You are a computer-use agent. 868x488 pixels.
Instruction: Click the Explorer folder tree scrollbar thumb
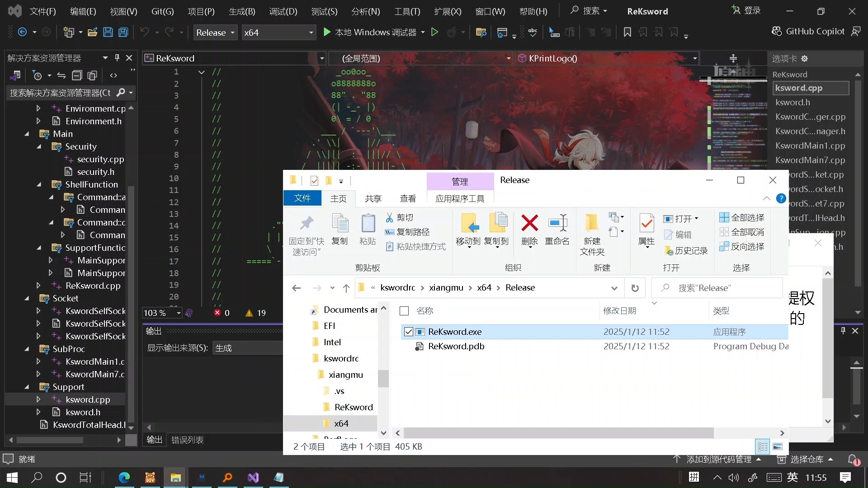(x=383, y=378)
